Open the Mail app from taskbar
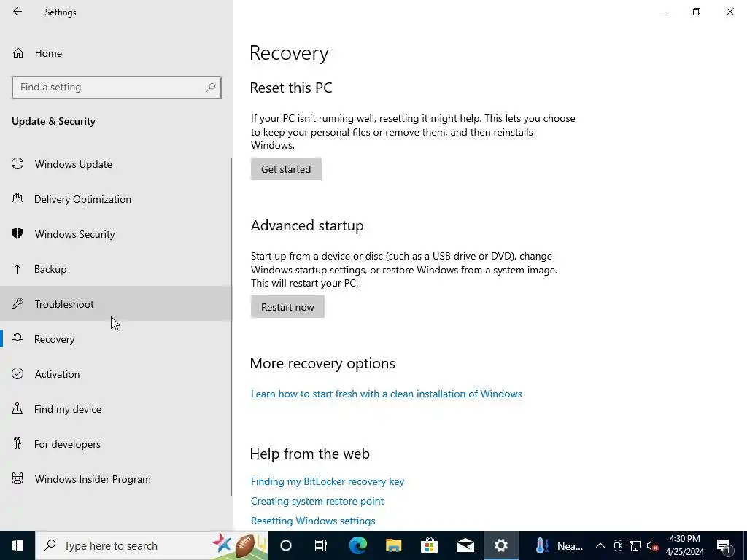This screenshot has height=560, width=747. click(465, 545)
